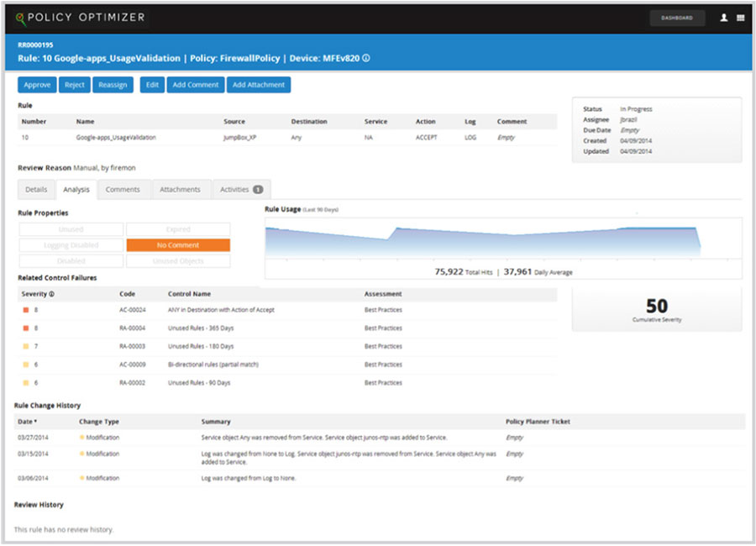Screen dimensions: 756x546
Task: Click the yellow severity marker for RA-00003
Action: coord(26,346)
